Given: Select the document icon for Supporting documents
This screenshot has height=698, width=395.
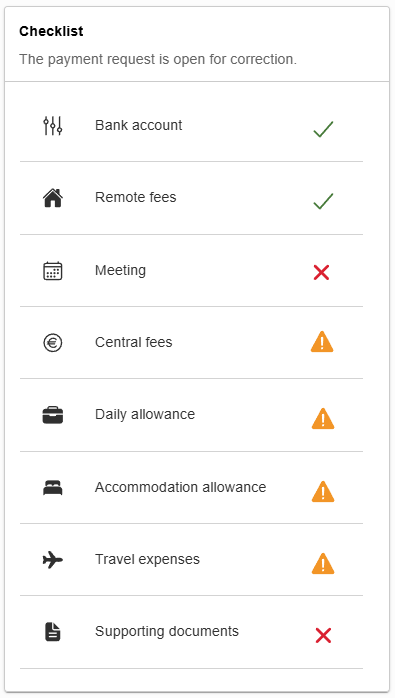Looking at the screenshot, I should coord(53,632).
